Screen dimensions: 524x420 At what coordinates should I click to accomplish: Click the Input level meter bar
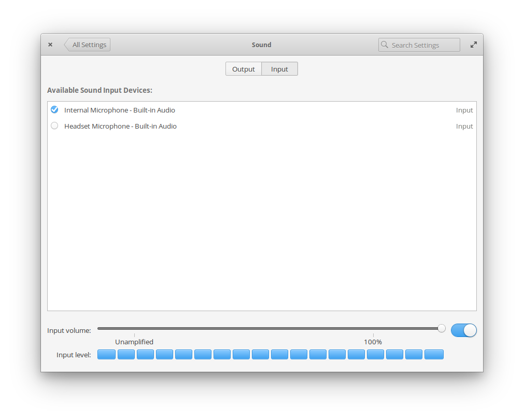coord(271,355)
